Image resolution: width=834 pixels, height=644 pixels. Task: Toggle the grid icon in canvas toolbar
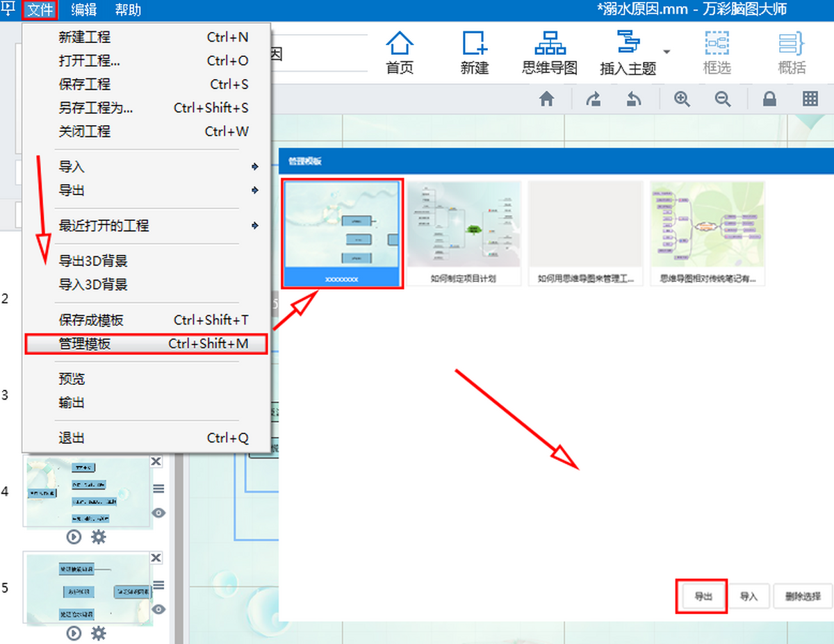pyautogui.click(x=810, y=99)
